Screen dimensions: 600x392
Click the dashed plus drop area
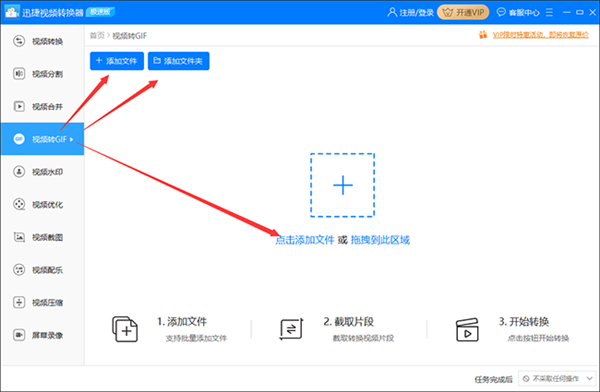pos(342,185)
